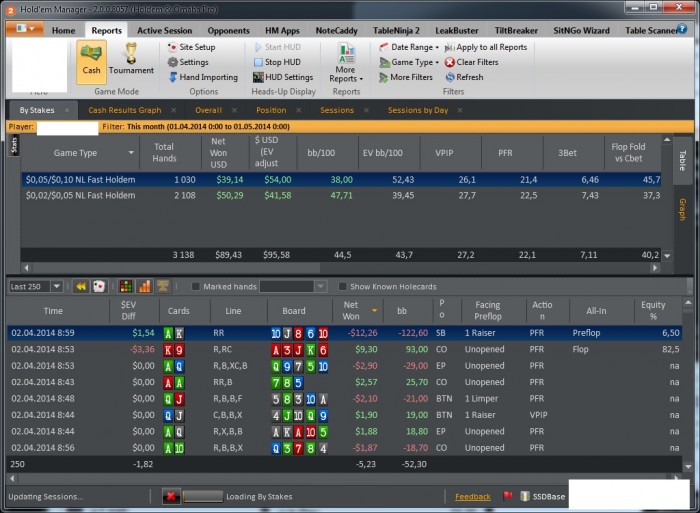
Task: Open HUD Settings
Action: pos(283,77)
